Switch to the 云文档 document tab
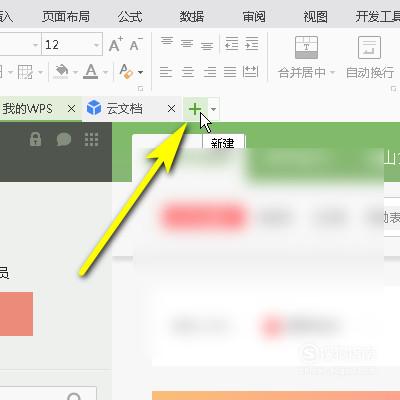The height and width of the screenshot is (400, 400). (124, 109)
